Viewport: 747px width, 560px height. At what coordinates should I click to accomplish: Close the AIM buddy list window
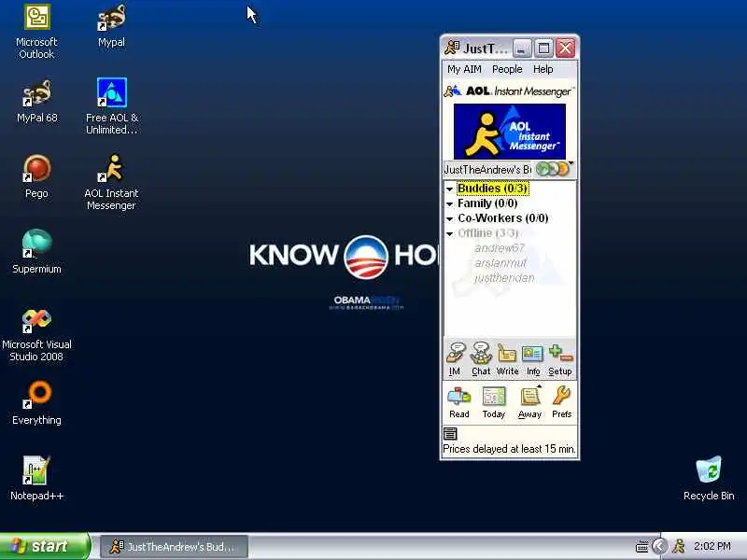click(x=566, y=49)
